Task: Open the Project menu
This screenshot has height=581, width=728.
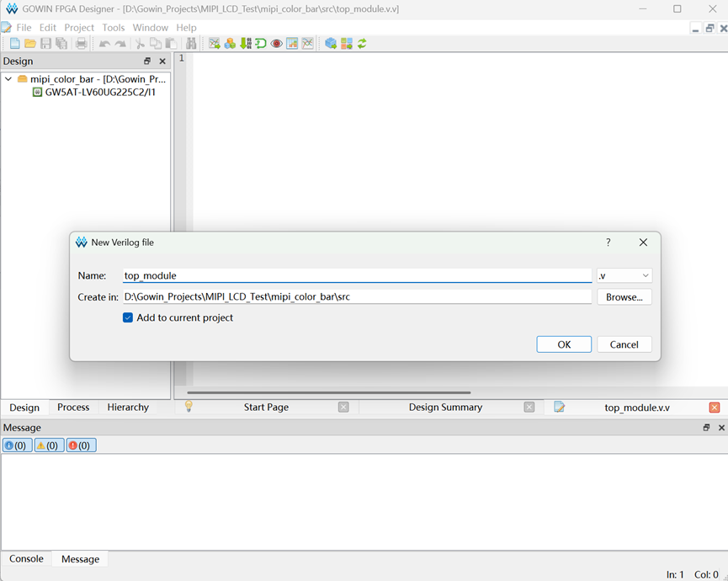Action: coord(79,28)
